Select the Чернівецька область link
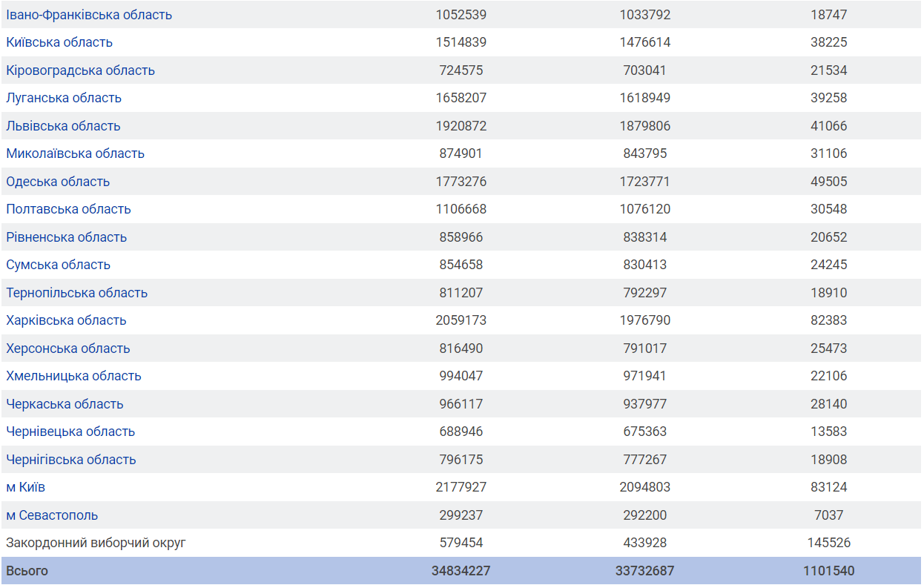This screenshot has height=585, width=924. tap(70, 432)
